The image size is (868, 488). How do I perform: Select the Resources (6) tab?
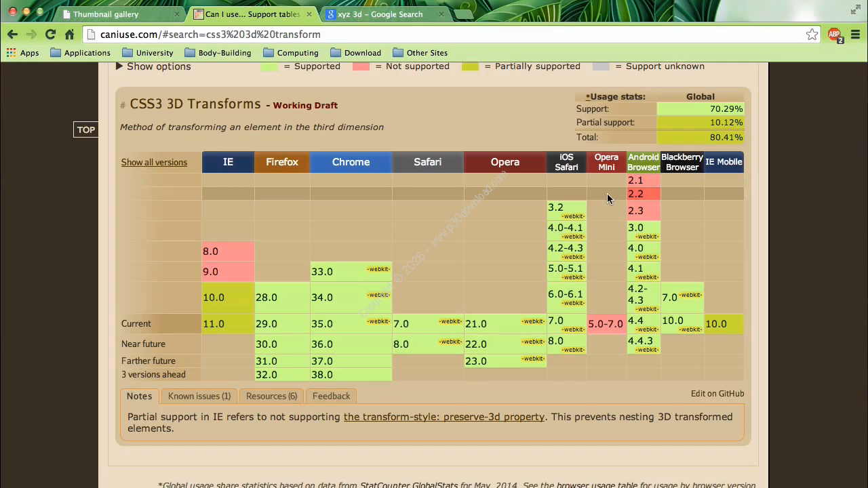[271, 396]
